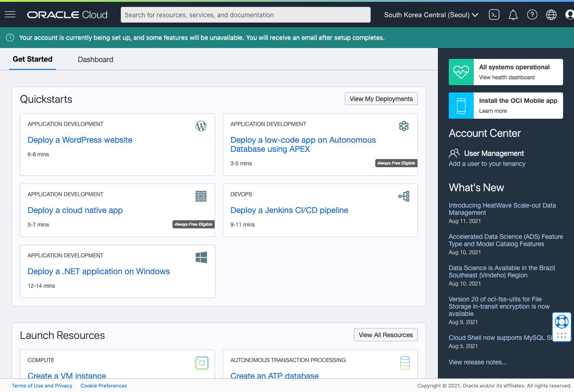The height and width of the screenshot is (392, 574).
Task: Click the OCI Mobile app phone icon
Action: pyautogui.click(x=461, y=105)
